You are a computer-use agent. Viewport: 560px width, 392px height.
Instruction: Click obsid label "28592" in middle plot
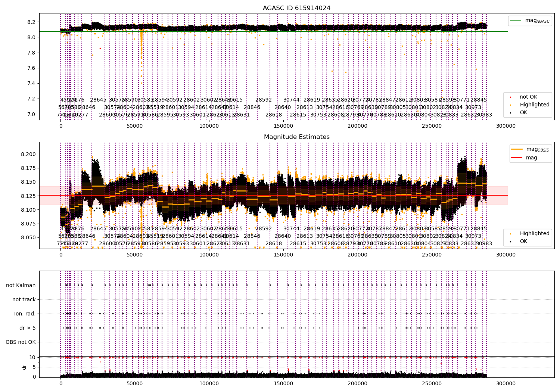coord(264,229)
